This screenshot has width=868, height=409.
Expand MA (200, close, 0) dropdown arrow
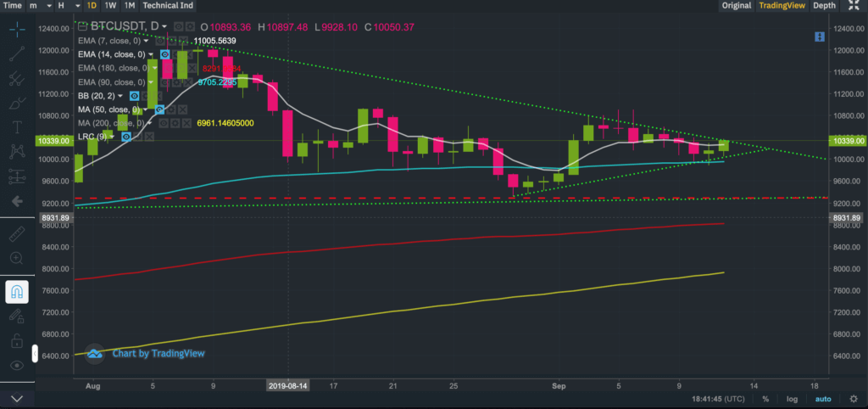point(149,123)
